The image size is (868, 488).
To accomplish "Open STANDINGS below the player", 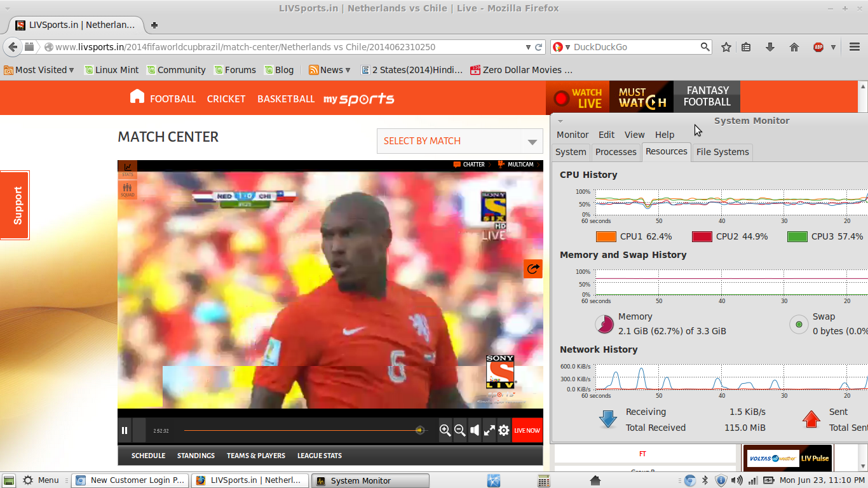I will (196, 456).
